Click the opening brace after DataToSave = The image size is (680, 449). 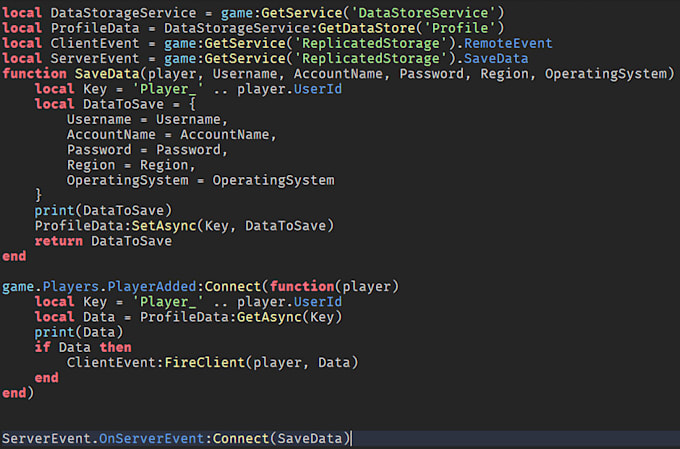(x=193, y=104)
